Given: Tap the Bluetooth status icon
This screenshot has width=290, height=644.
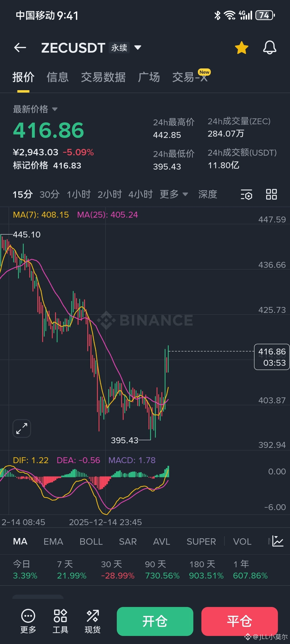Looking at the screenshot, I should coord(217,15).
